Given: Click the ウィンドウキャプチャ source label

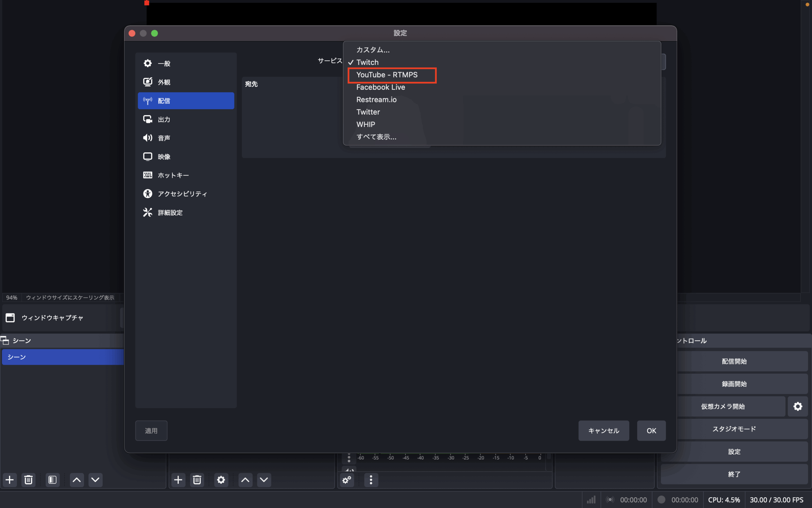Looking at the screenshot, I should pyautogui.click(x=52, y=318).
